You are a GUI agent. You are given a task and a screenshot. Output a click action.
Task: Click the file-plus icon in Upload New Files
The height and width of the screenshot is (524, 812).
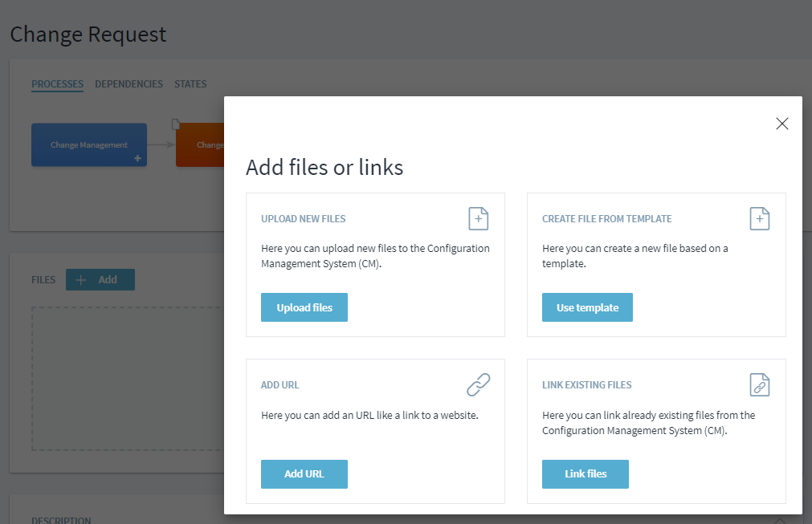pos(479,218)
